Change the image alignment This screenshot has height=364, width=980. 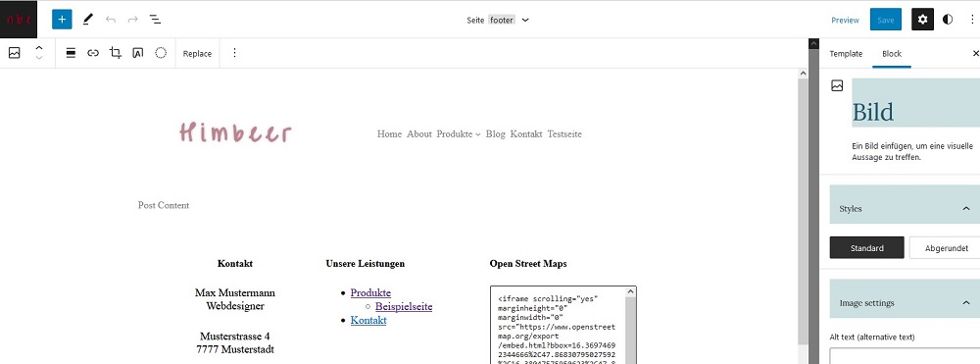click(72, 53)
